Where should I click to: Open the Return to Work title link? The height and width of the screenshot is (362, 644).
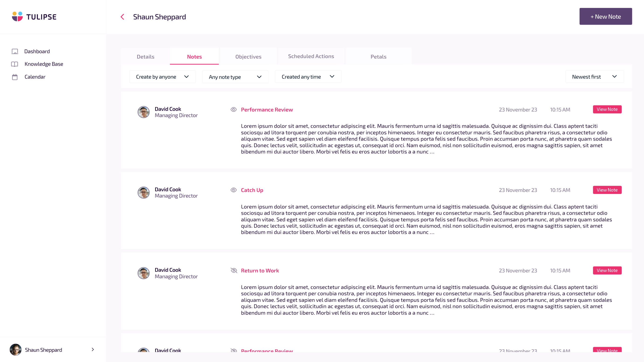pos(260,270)
